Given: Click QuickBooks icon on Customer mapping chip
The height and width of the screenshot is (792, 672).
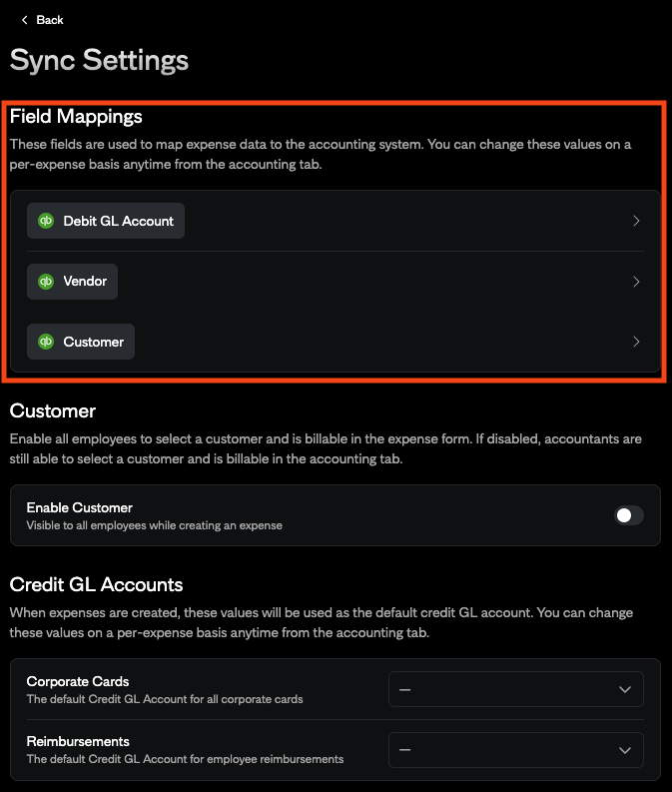Looking at the screenshot, I should tap(45, 342).
